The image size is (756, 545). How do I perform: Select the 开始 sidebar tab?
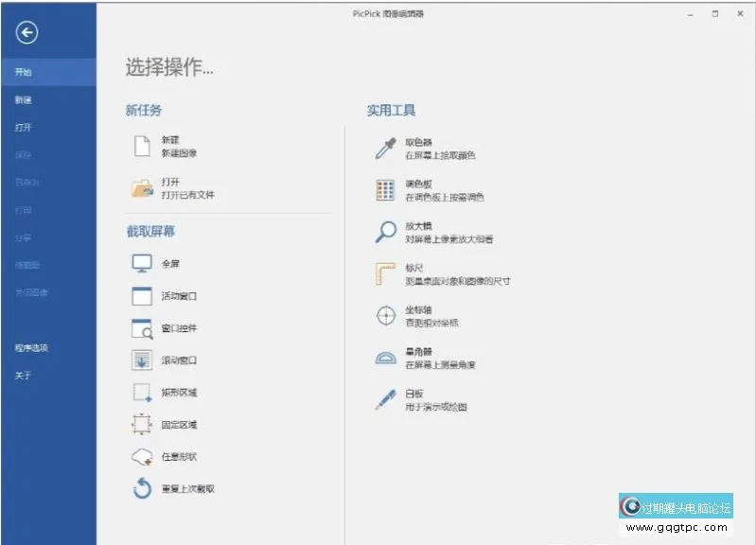(x=48, y=72)
